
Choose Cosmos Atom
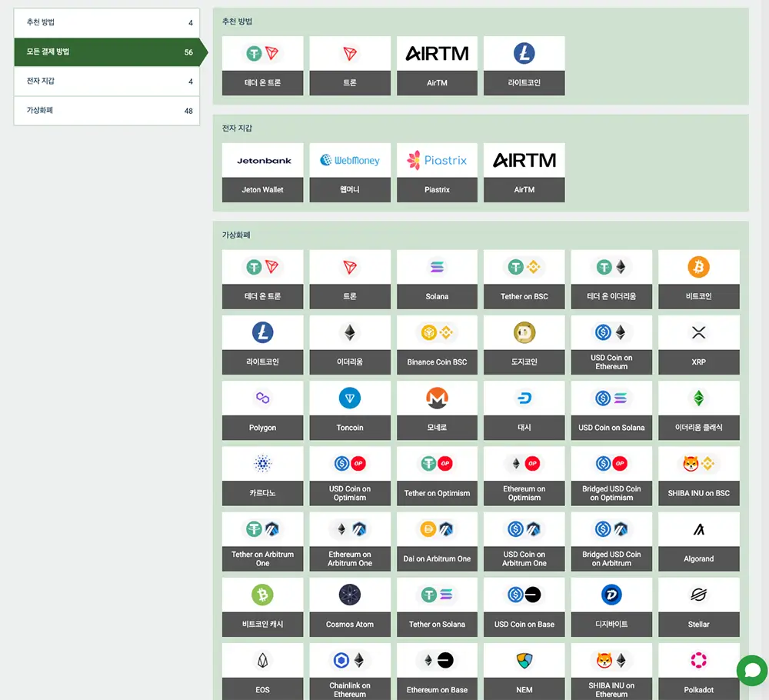(x=350, y=607)
